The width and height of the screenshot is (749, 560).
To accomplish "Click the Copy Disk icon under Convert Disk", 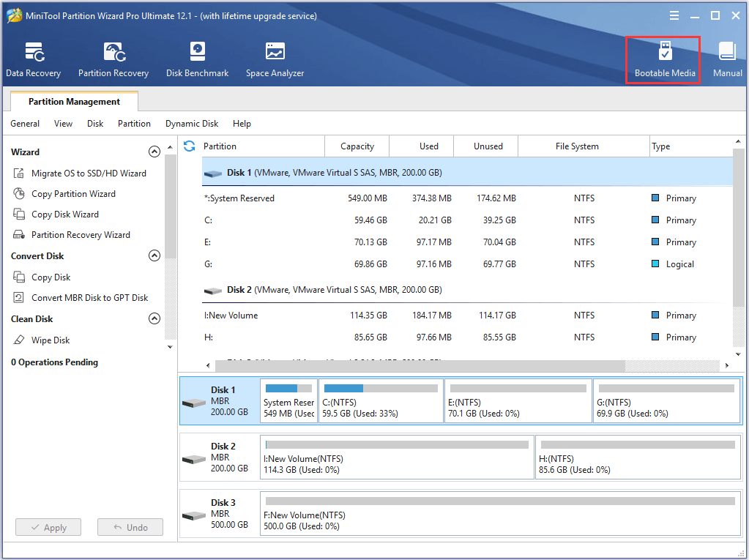I will click(18, 277).
